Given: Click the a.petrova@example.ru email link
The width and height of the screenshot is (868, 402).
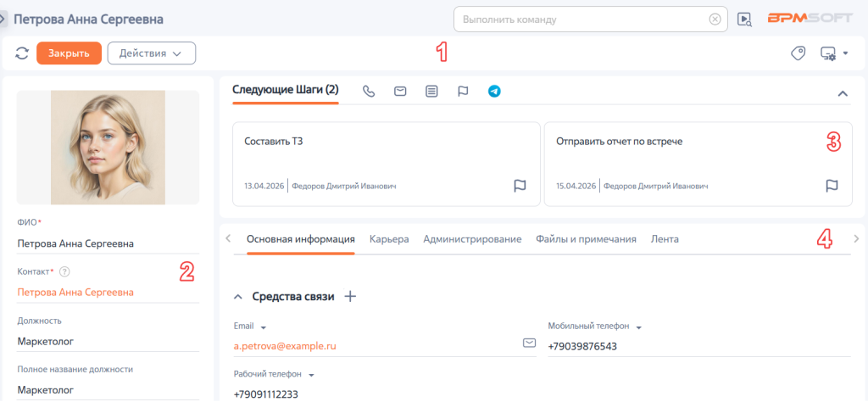Looking at the screenshot, I should (285, 346).
